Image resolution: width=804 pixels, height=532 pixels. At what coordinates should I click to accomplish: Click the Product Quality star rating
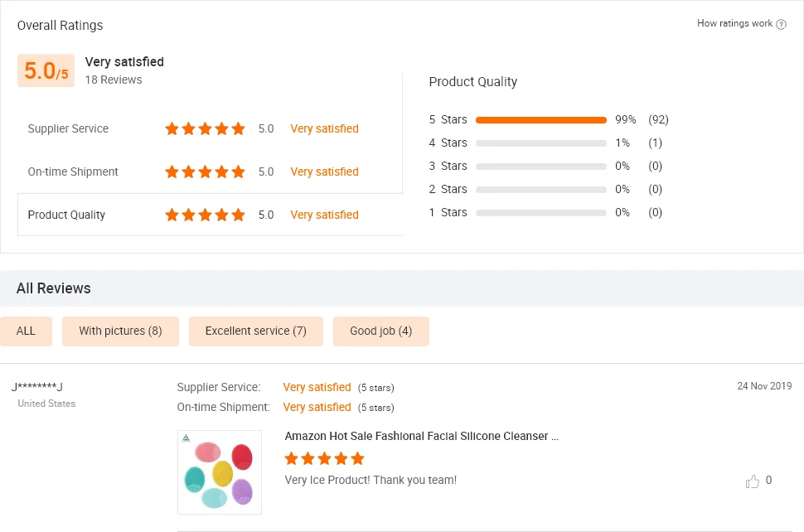pyautogui.click(x=205, y=215)
